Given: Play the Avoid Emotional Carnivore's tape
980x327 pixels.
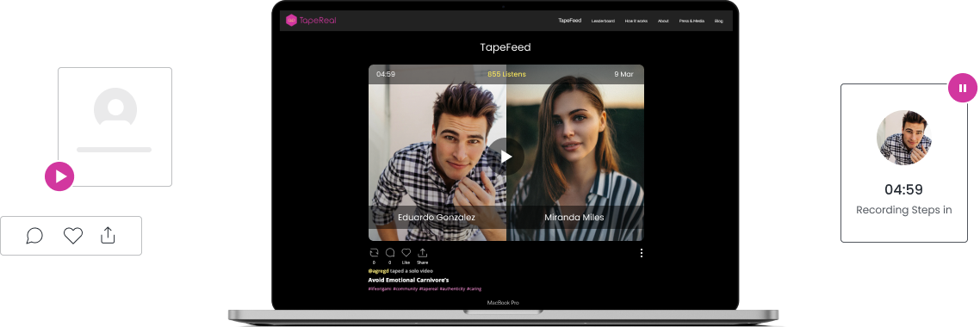Looking at the screenshot, I should 506,156.
